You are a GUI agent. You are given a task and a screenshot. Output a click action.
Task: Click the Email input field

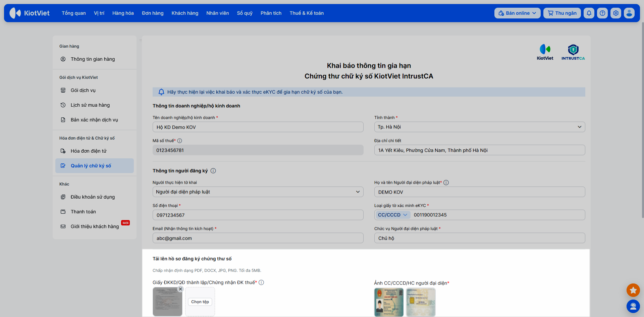pos(258,238)
